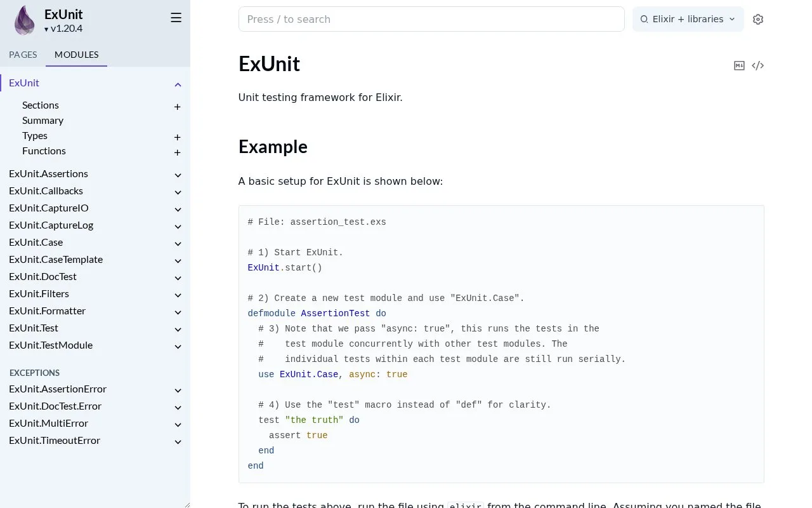Expand the Sections plus icon
This screenshot has height=508, width=812.
click(x=178, y=107)
